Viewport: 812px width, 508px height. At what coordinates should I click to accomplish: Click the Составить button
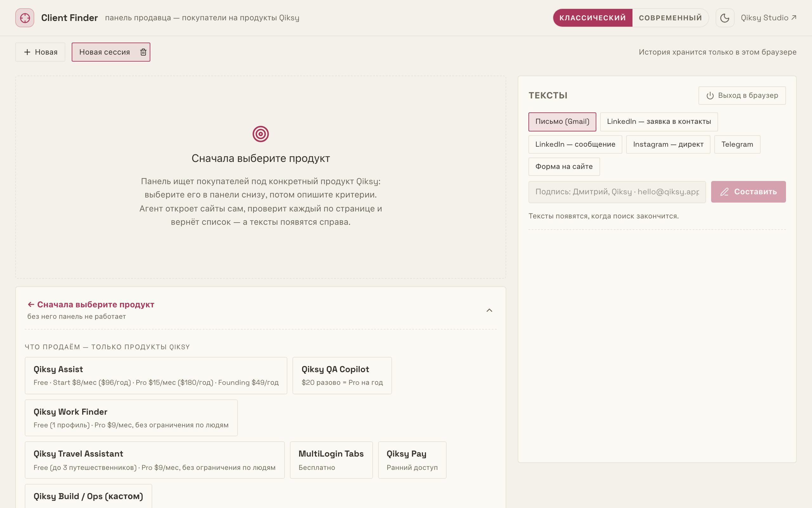tap(748, 192)
